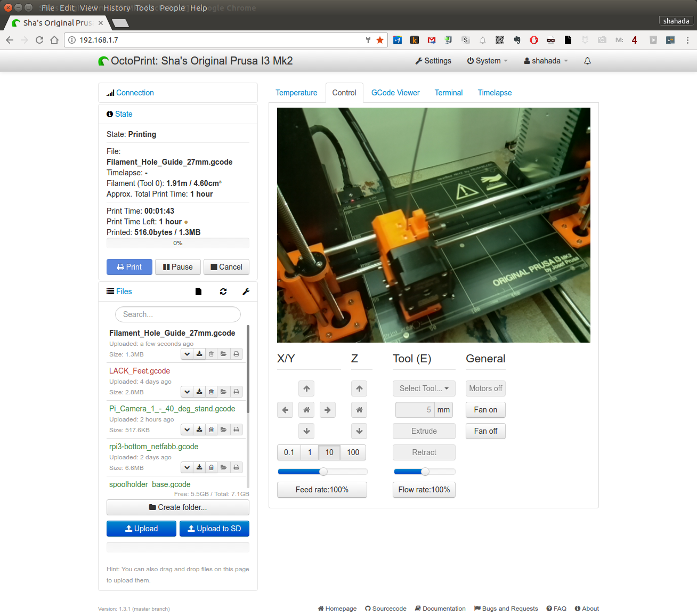Viewport: 697px width, 616px height.
Task: Open Select Tool dropdown
Action: point(424,388)
